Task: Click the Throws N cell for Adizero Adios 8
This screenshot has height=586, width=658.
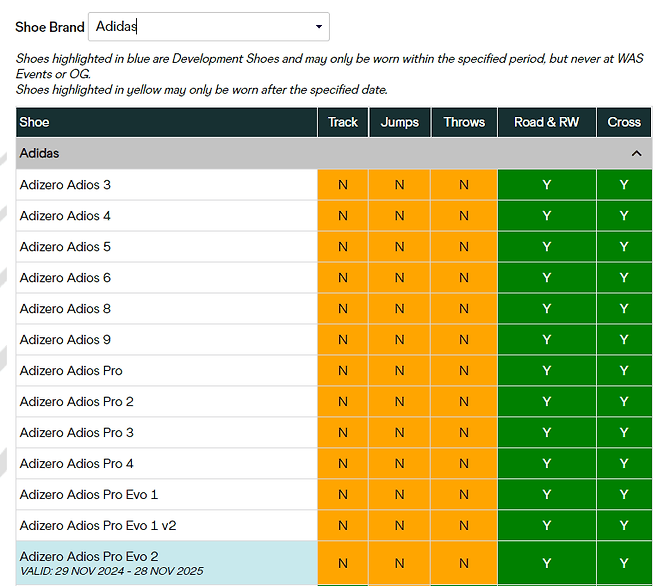Action: (x=464, y=309)
